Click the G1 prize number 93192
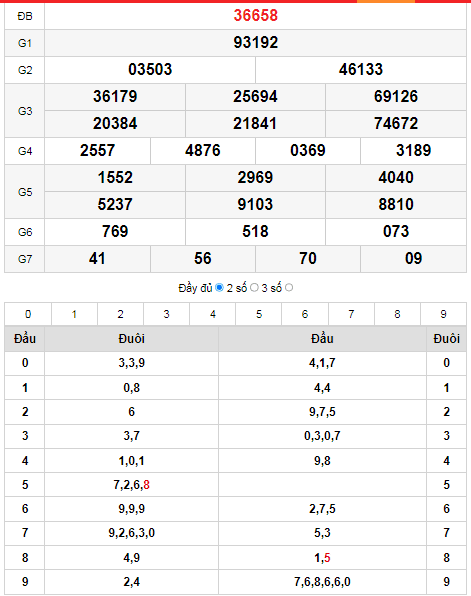471x596 pixels. pyautogui.click(x=255, y=43)
